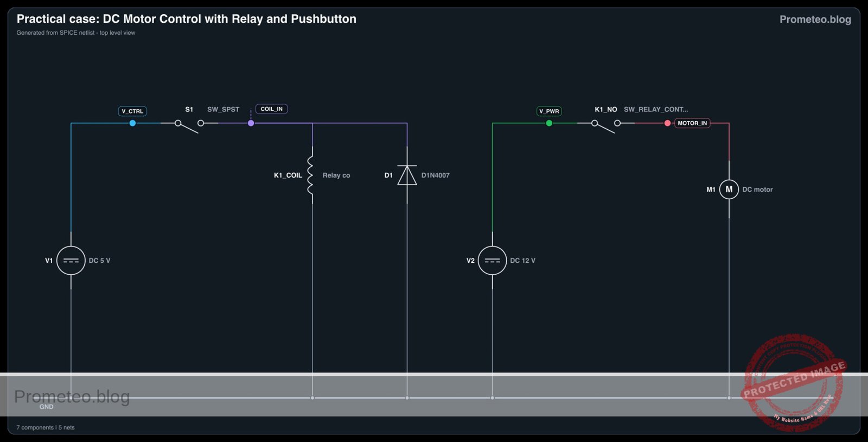Screen dimensions: 868x442
Task: Click the purple COIL_IN net node dot
Action: pyautogui.click(x=251, y=123)
